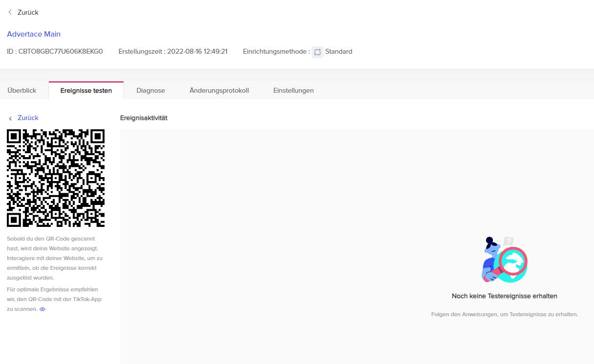Click the Standard setup method icon
Screen dimensions: 594x364
[318, 52]
